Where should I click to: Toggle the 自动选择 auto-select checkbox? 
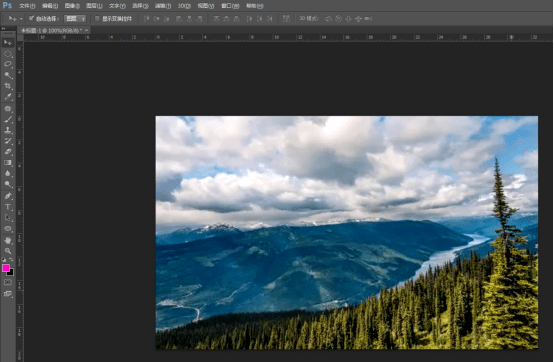pos(31,18)
